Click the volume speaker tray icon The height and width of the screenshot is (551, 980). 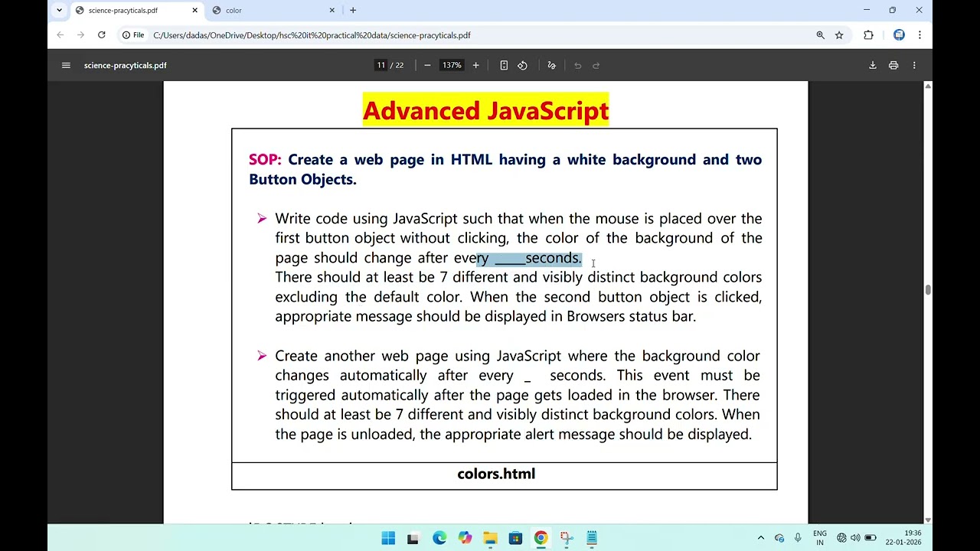click(855, 538)
